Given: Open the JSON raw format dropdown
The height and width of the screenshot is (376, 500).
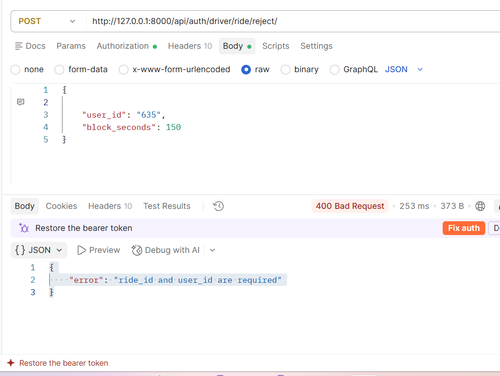Looking at the screenshot, I should (x=404, y=69).
